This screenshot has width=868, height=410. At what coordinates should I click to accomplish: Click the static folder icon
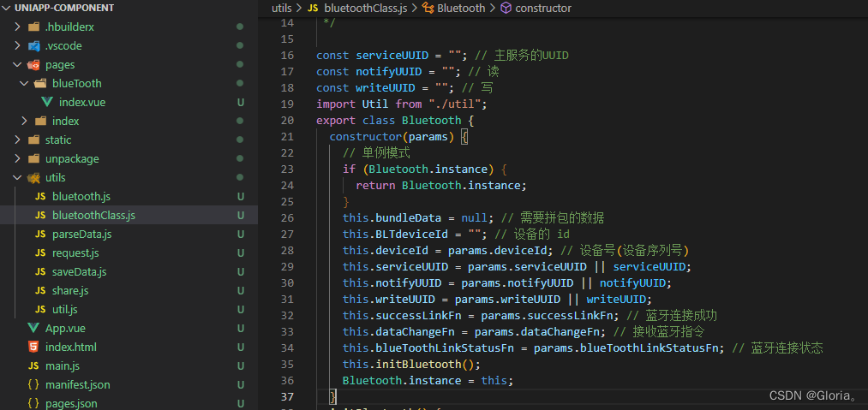pyautogui.click(x=33, y=140)
